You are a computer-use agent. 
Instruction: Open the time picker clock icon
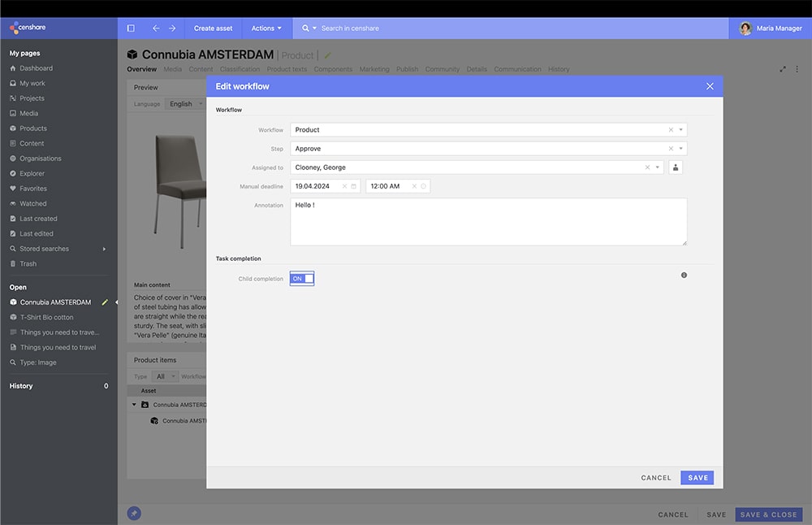point(423,186)
